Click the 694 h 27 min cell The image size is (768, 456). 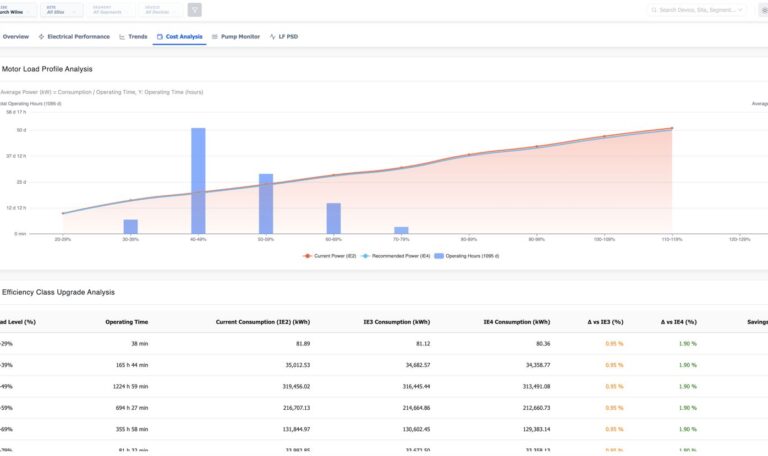point(132,408)
